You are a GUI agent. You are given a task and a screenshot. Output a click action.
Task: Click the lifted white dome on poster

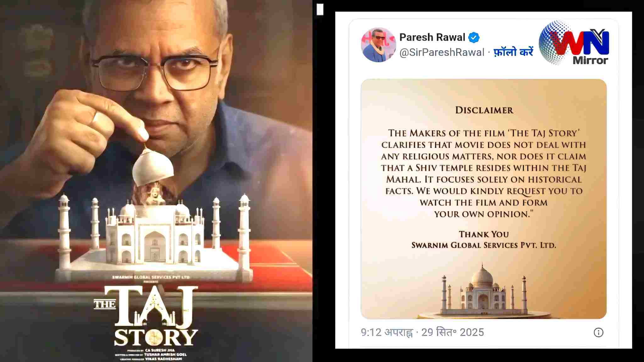153,167
